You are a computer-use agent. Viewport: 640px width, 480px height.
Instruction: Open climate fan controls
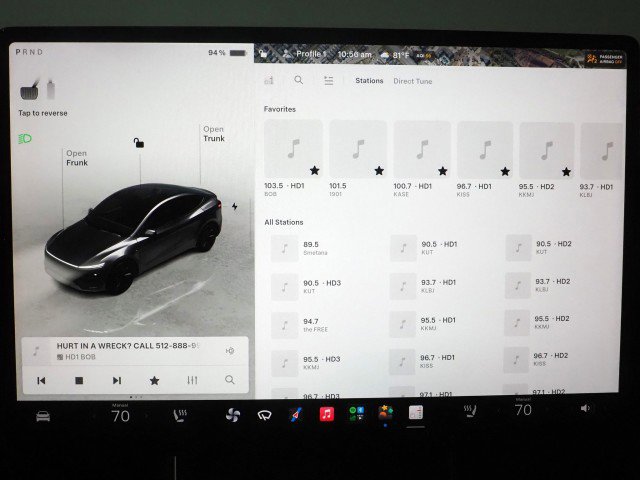(233, 415)
